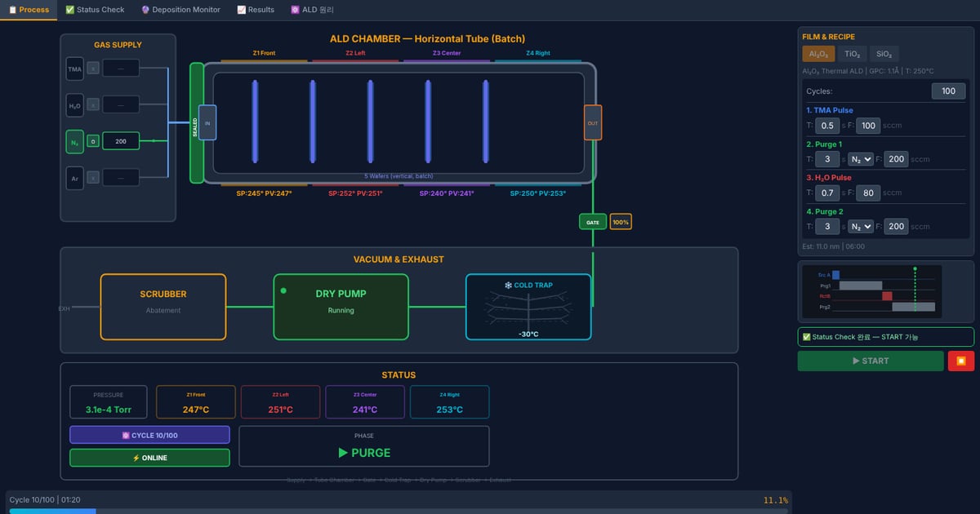Click the N₂ flow rate field showing 200
Screen dimensions: 980x514
click(x=121, y=141)
